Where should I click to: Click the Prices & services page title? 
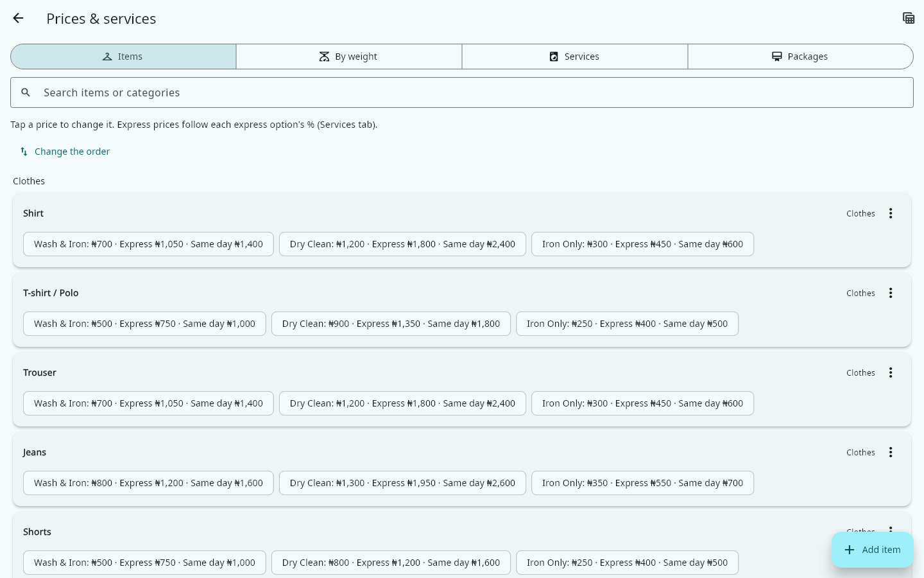coord(101,19)
